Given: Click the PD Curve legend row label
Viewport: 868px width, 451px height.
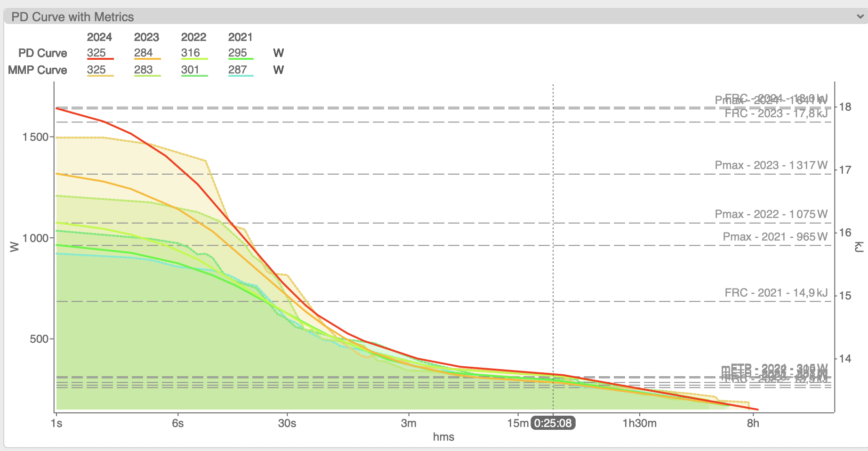Looking at the screenshot, I should (x=42, y=53).
